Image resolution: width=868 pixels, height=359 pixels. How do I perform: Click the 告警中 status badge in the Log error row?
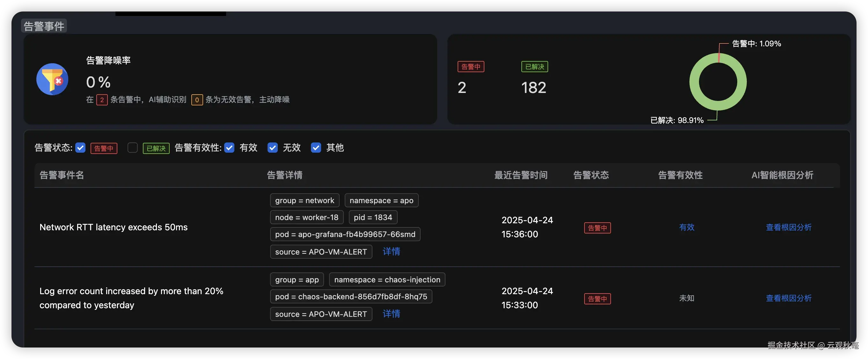click(597, 299)
